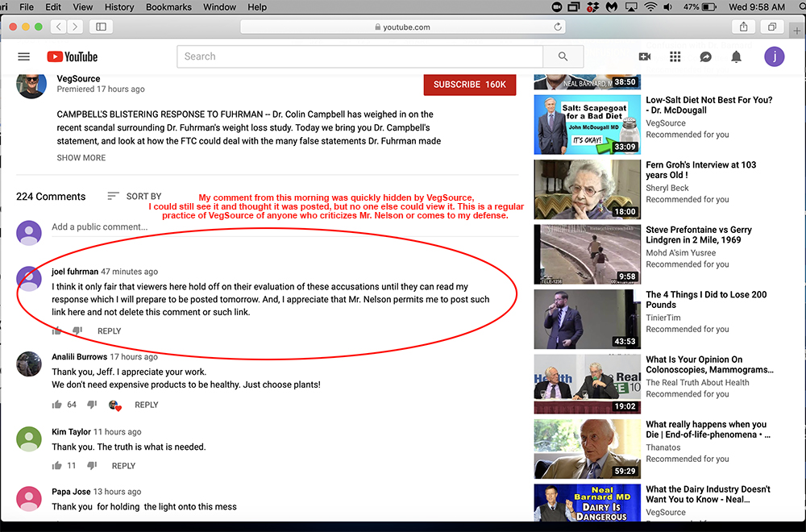Dislike Kim Taylor's comment
This screenshot has height=532, width=806.
tap(92, 466)
